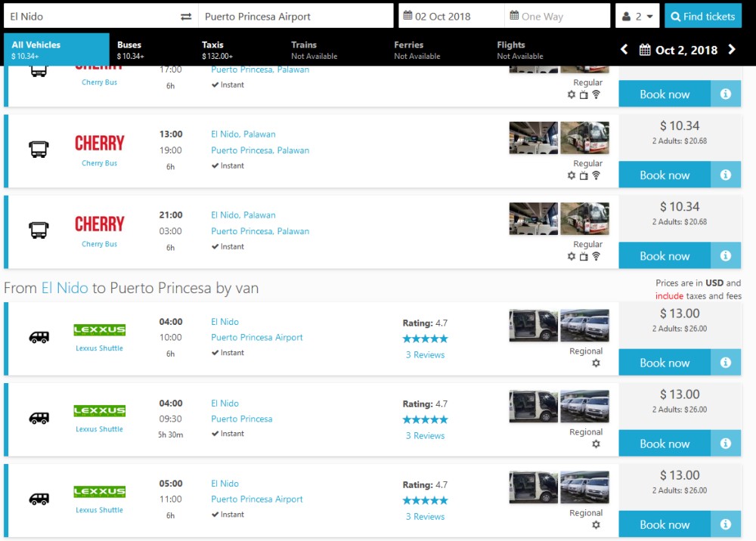Click bus vehicle icon on 21:00 trip
Image resolution: width=756 pixels, height=541 pixels.
39,230
